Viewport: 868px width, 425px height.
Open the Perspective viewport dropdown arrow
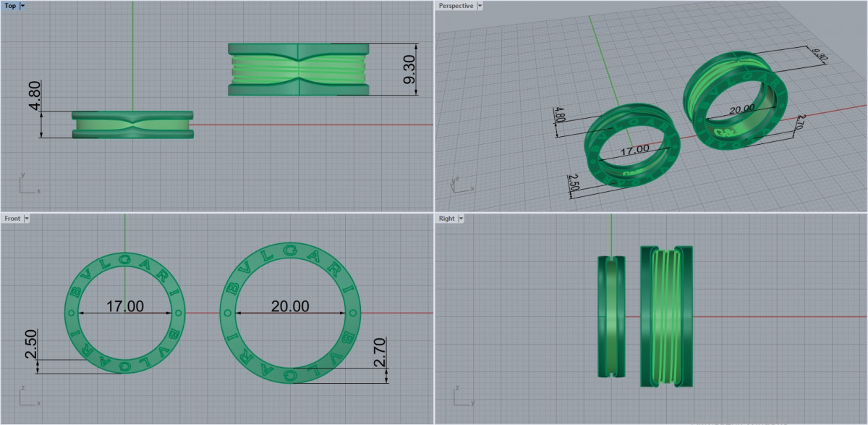tap(480, 6)
